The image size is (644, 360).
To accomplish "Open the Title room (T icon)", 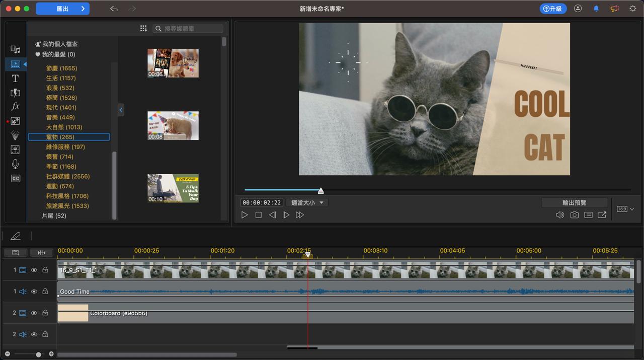I will coord(15,79).
